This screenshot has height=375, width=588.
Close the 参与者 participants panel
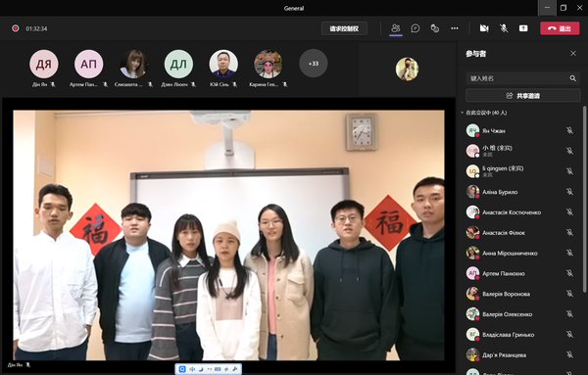point(573,54)
